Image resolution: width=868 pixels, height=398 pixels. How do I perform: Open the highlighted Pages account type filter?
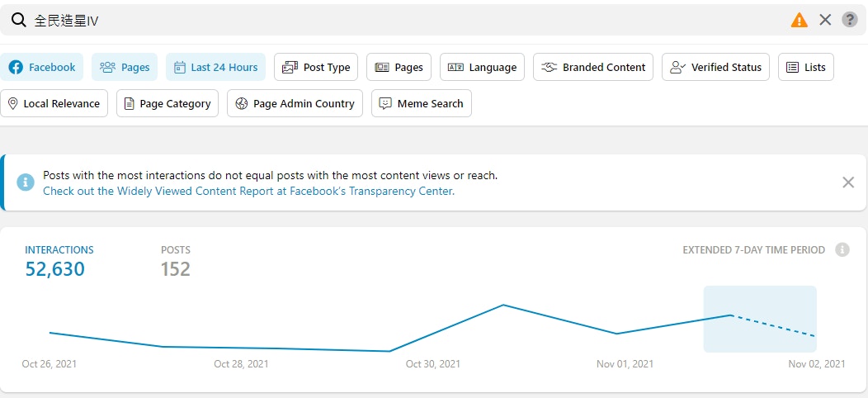[x=125, y=67]
